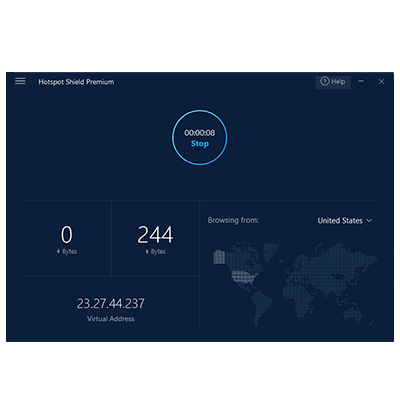
Task: Click the downloaded bytes counter 0
Action: (x=66, y=234)
